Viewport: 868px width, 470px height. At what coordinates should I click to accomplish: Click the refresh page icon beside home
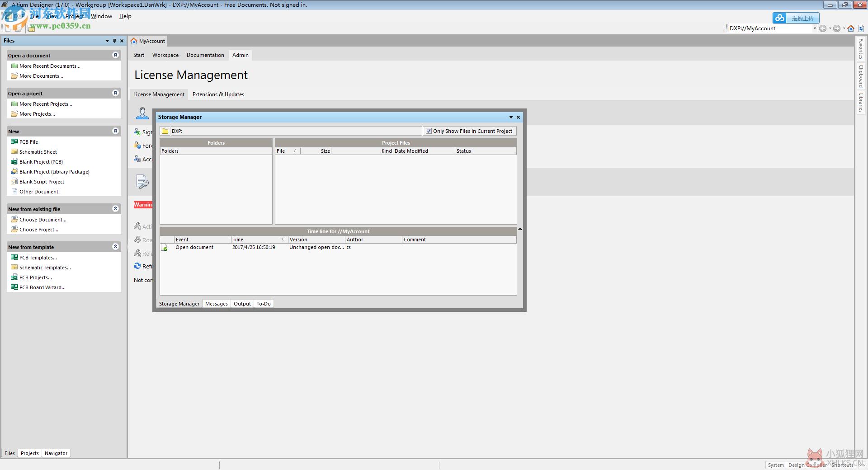861,28
